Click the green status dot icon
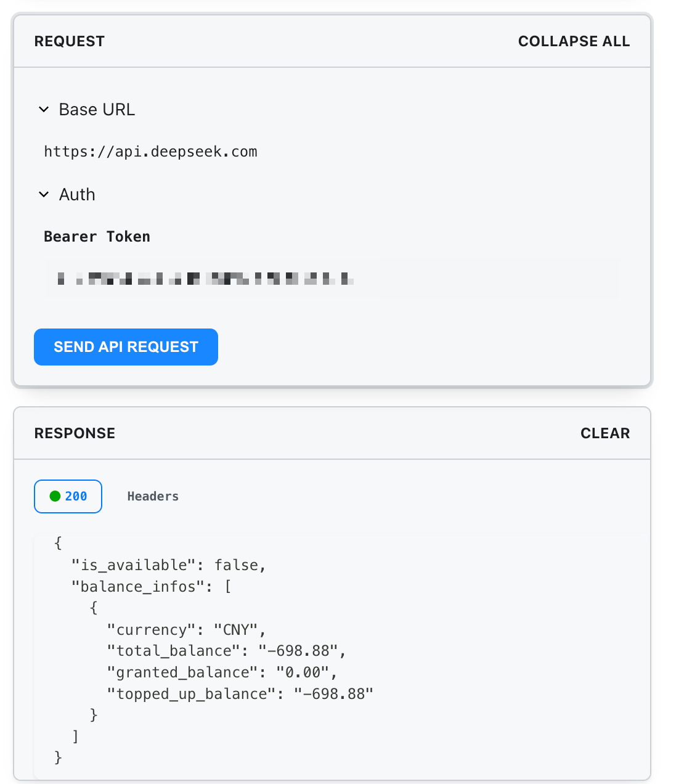 pos(55,496)
